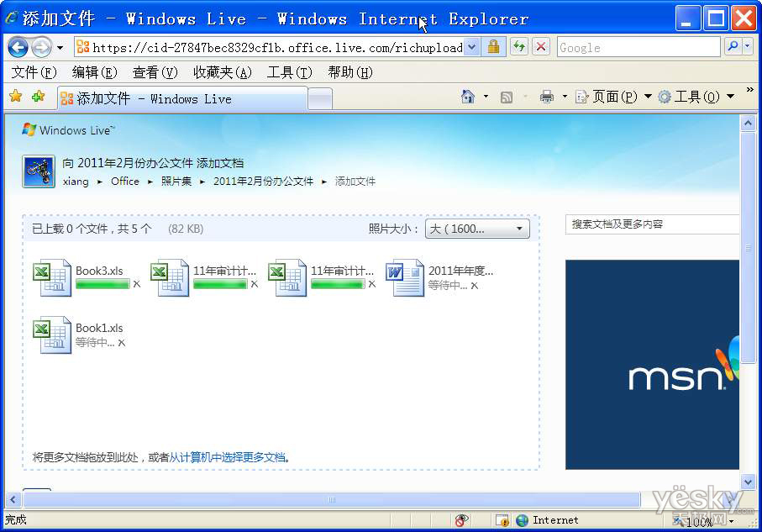Click the second 11年审计计... Excel icon

click(x=287, y=277)
